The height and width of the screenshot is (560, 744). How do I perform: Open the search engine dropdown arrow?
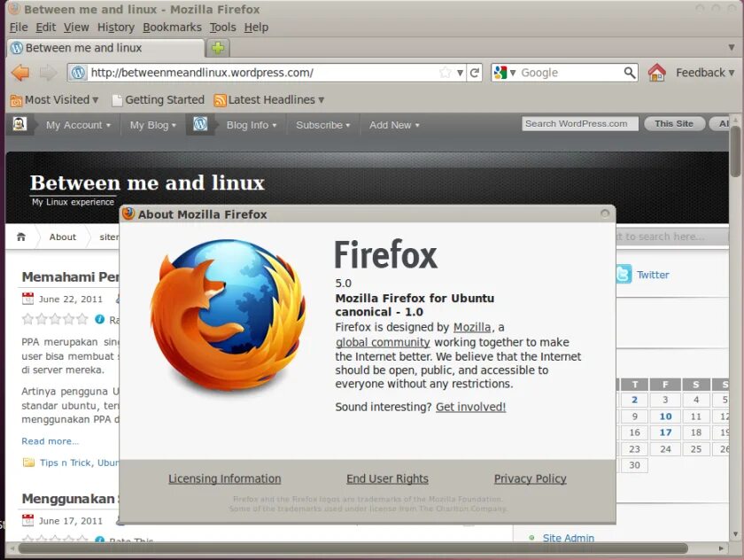click(x=513, y=73)
